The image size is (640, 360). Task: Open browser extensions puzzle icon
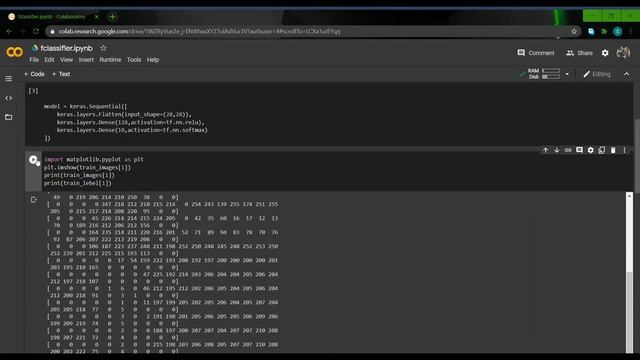[604, 31]
